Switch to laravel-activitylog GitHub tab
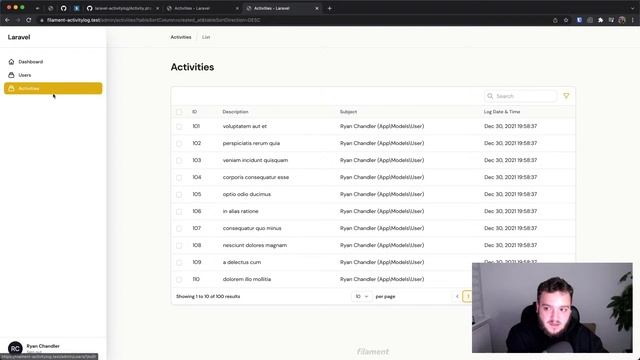The width and height of the screenshot is (640, 360). point(122,8)
